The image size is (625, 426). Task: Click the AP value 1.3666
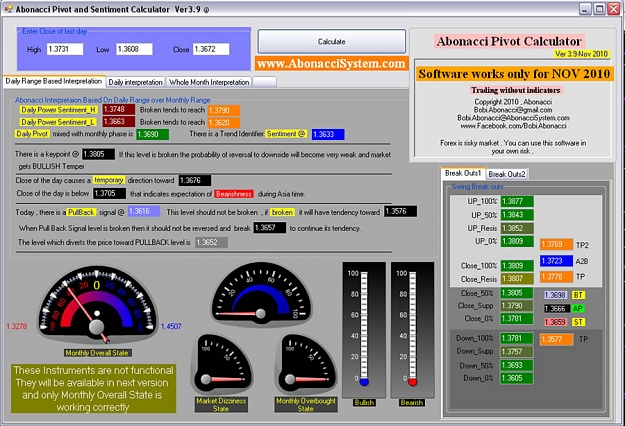point(556,308)
